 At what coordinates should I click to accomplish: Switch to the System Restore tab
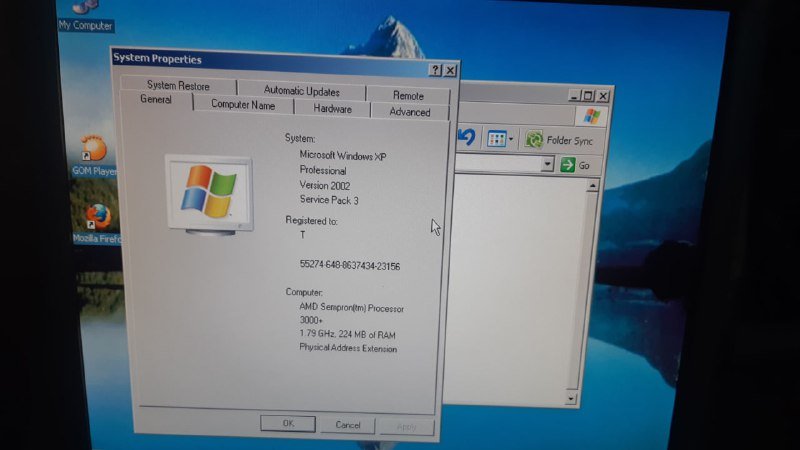[178, 85]
